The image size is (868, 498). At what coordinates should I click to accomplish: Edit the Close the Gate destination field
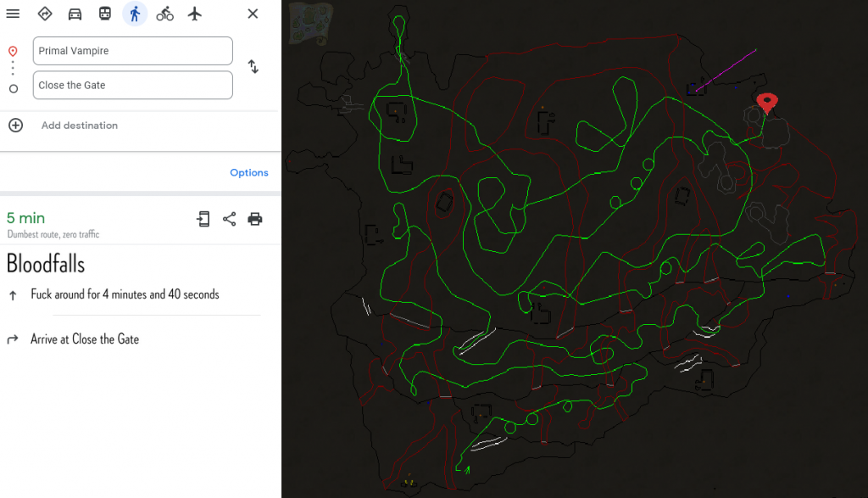click(132, 85)
